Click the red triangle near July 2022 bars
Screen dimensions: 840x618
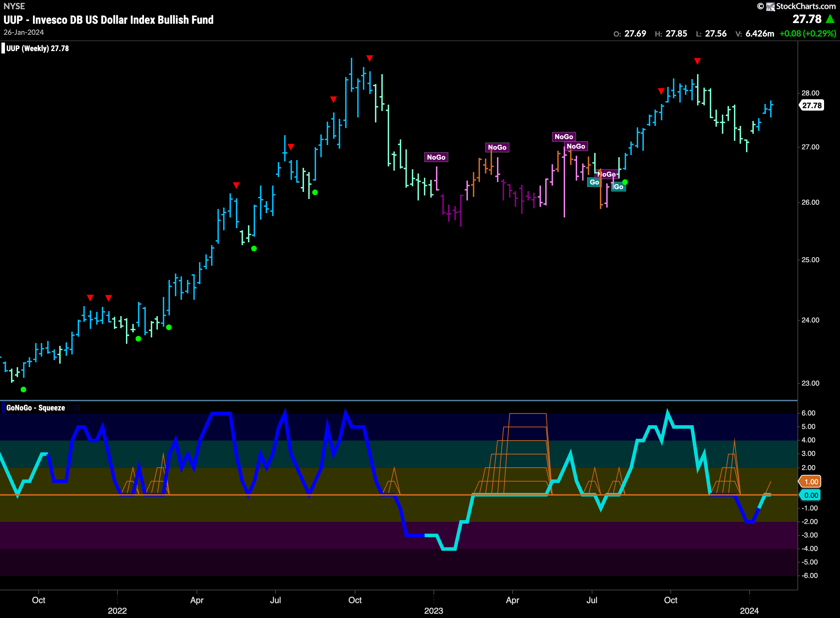click(291, 147)
